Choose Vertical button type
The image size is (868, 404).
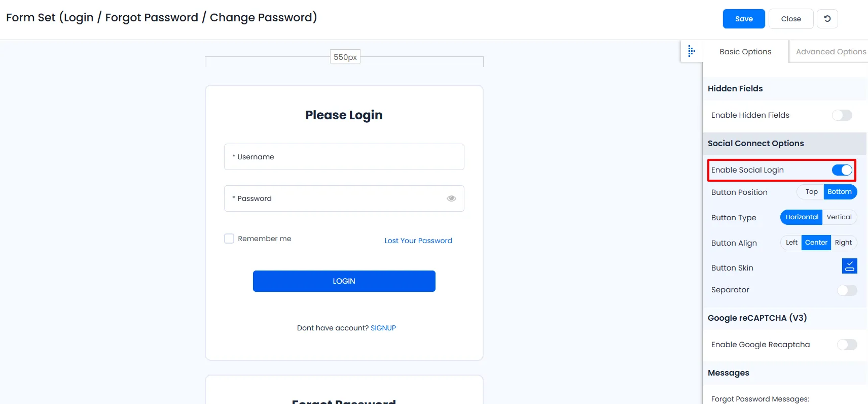[x=839, y=217]
